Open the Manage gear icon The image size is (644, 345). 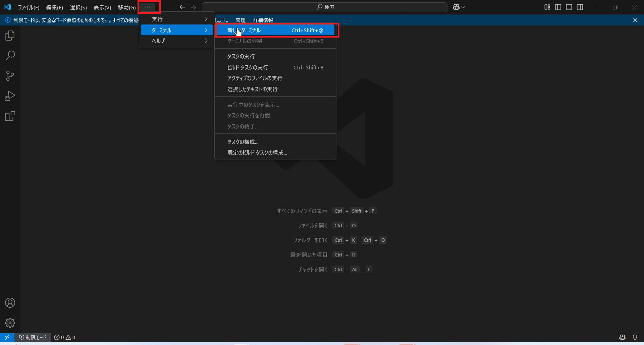[x=10, y=323]
